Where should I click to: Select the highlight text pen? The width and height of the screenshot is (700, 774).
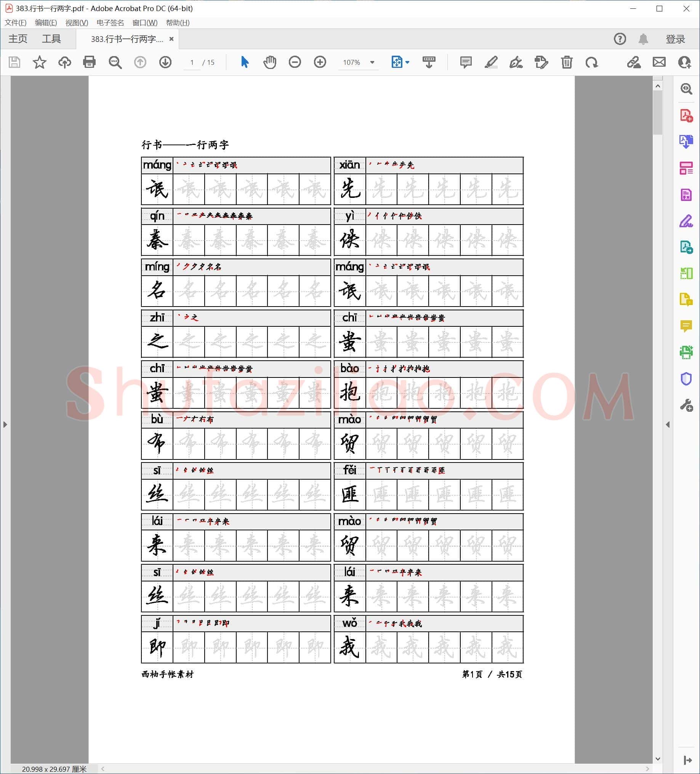[x=491, y=62]
